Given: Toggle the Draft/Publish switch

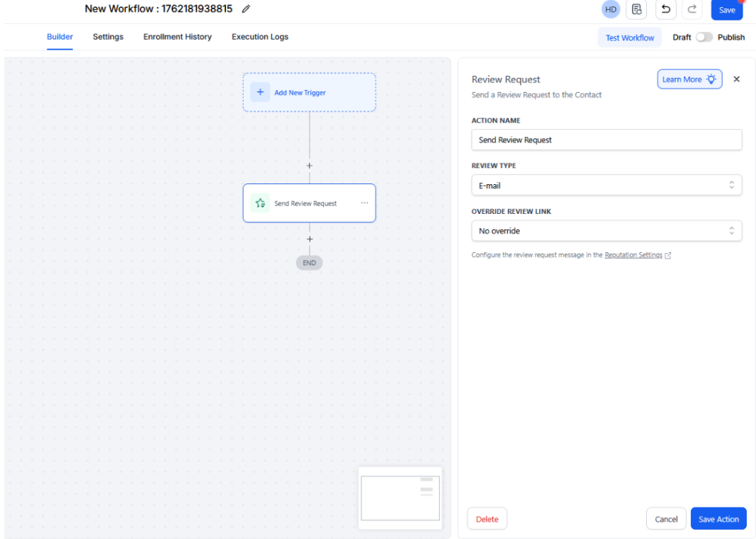Looking at the screenshot, I should [x=704, y=38].
